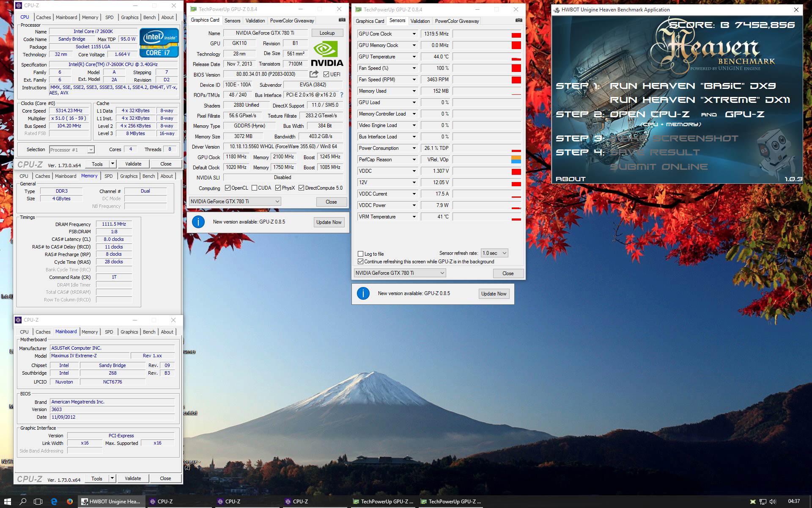Expand the Fan Speed (RPM) sensor dropdown

click(414, 80)
